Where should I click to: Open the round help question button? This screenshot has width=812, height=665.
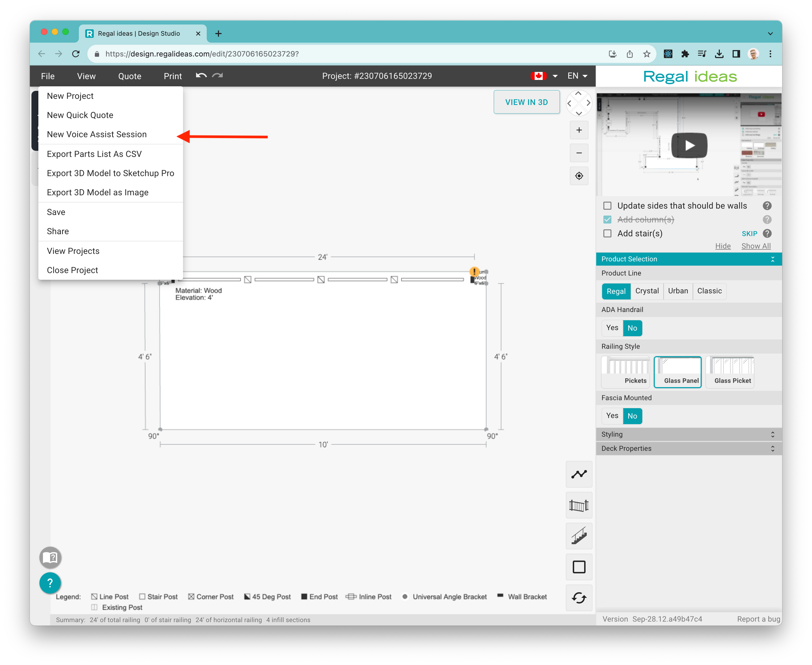click(x=50, y=583)
